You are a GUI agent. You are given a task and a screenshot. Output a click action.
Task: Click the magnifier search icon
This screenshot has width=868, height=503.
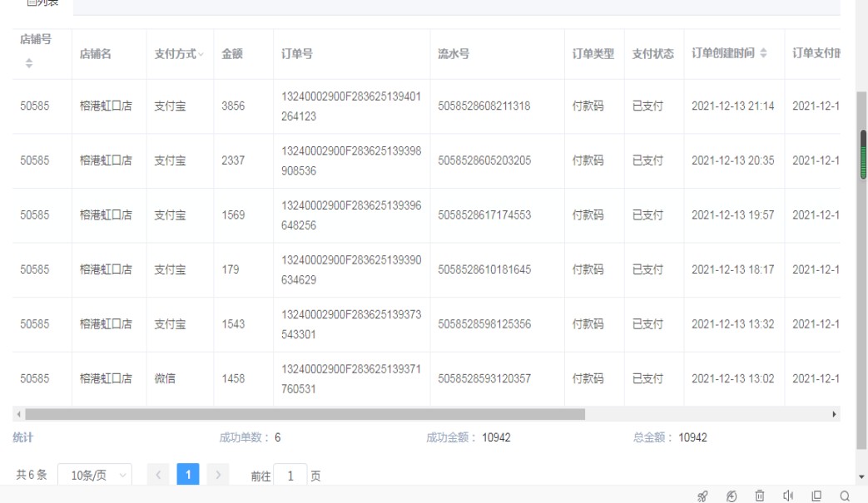tap(846, 496)
